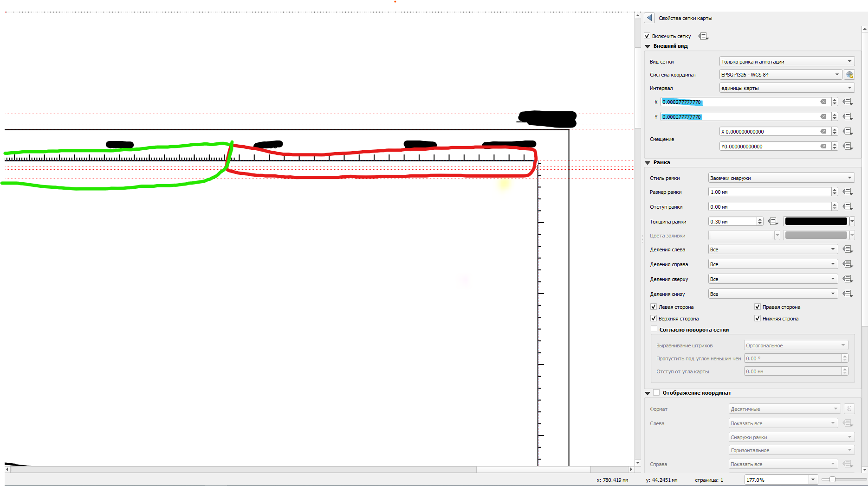The height and width of the screenshot is (486, 868).
Task: Open the CRS selection dialog via globe icon
Action: 849,74
